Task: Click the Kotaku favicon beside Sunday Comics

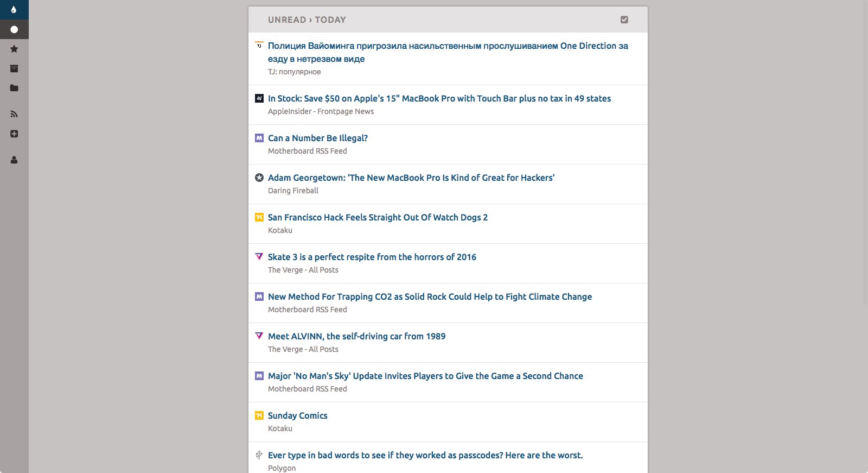Action: pos(259,415)
